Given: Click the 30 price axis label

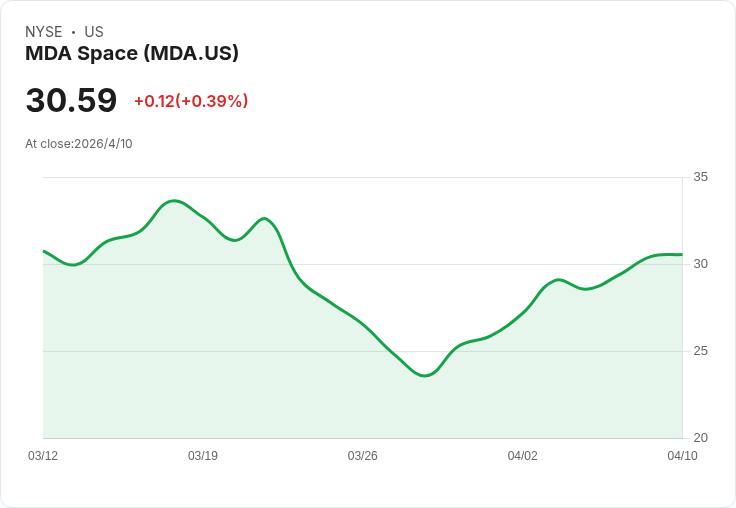Looking at the screenshot, I should 700,264.
